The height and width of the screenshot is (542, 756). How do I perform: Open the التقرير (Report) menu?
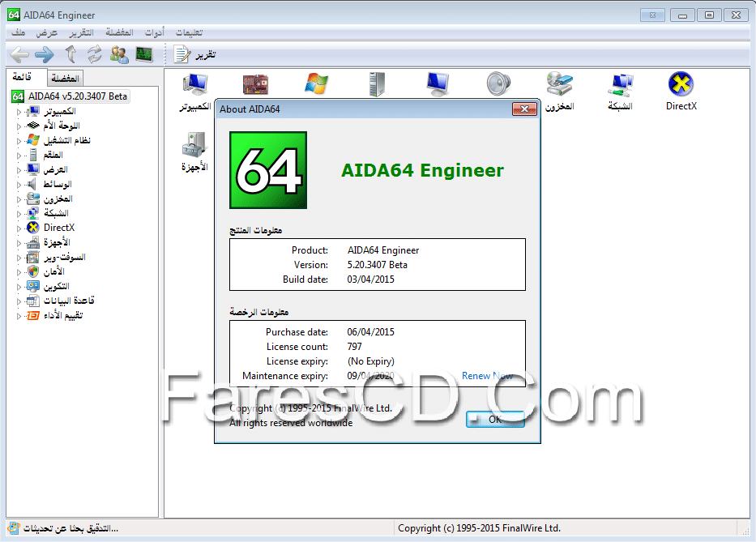[82, 32]
